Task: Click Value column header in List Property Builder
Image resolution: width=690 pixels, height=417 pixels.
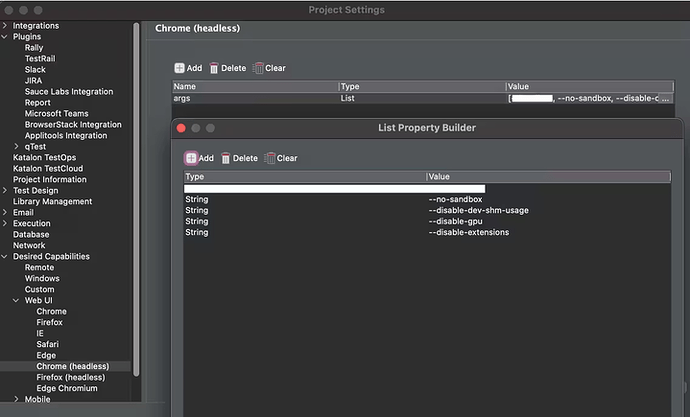Action: 548,176
